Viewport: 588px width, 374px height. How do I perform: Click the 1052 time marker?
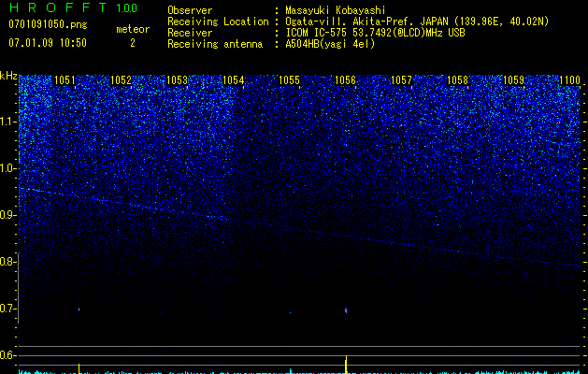pos(121,80)
